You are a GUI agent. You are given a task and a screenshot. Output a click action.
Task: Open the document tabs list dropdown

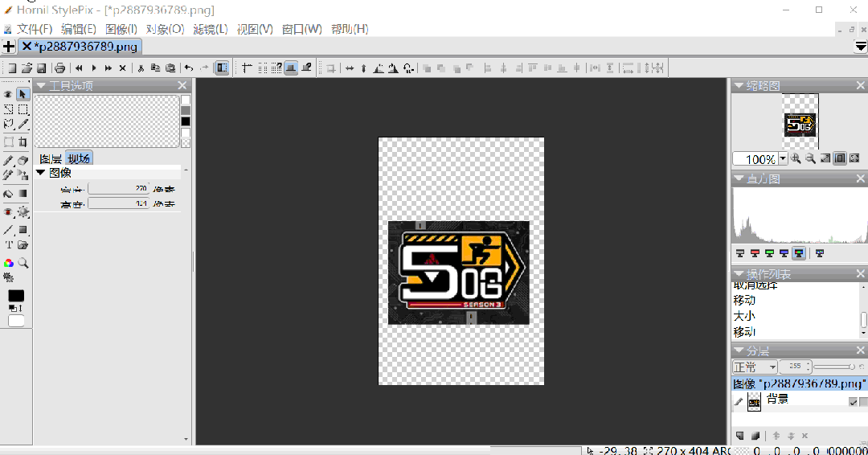860,47
